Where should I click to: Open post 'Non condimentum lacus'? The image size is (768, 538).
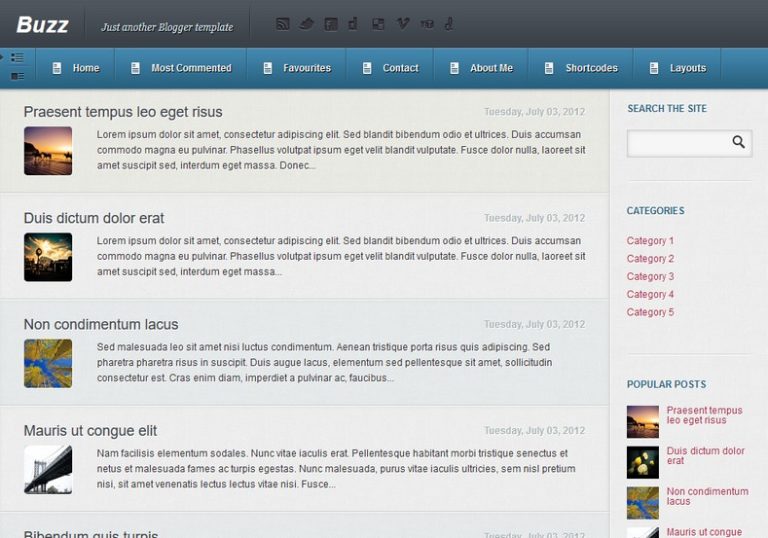pos(101,324)
